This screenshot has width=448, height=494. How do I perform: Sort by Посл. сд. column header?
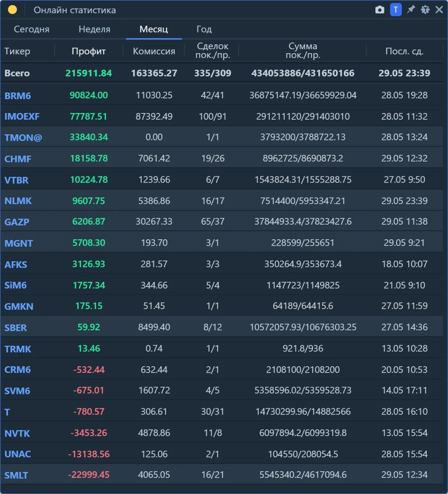[x=404, y=51]
